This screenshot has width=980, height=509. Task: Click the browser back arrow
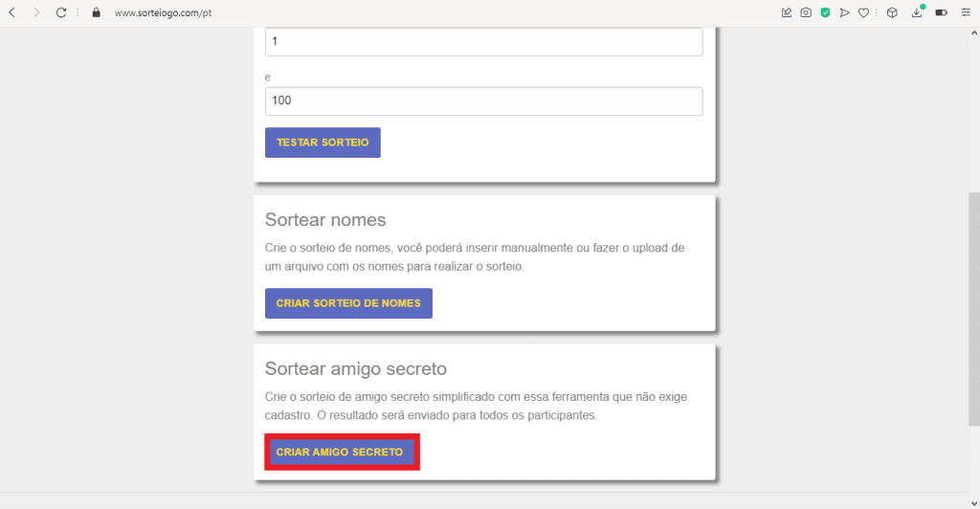12,12
